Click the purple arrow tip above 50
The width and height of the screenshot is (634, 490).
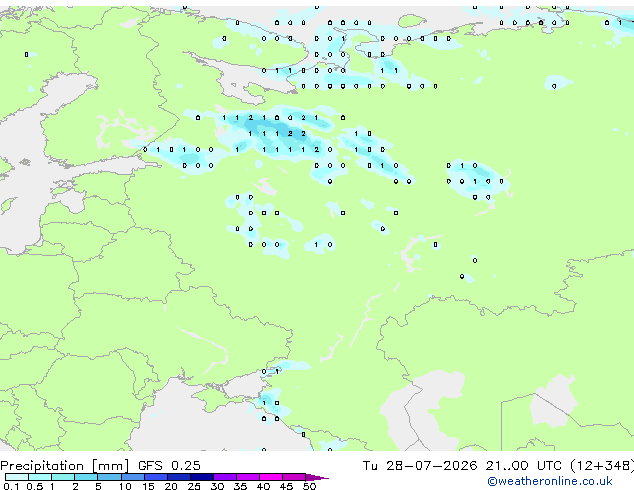point(317,477)
